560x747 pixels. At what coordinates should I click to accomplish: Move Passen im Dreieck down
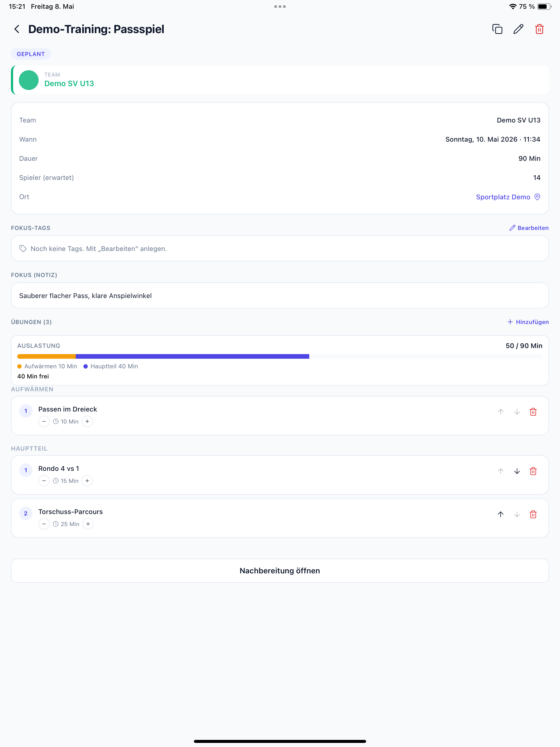coord(517,412)
